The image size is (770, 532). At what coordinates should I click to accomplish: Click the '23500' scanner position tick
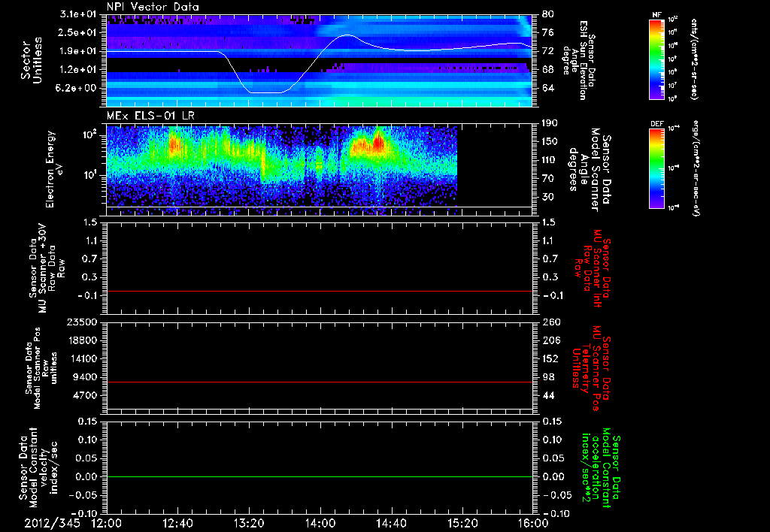click(81, 322)
